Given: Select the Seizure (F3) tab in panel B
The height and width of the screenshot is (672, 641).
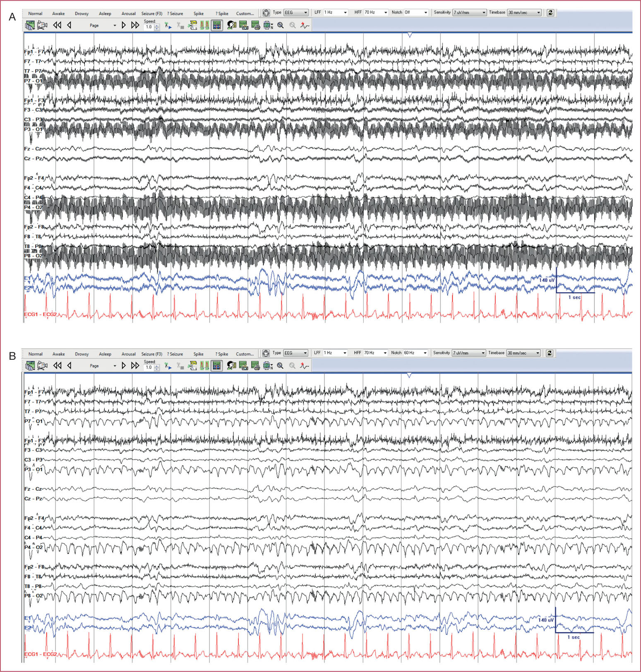Looking at the screenshot, I should (151, 354).
